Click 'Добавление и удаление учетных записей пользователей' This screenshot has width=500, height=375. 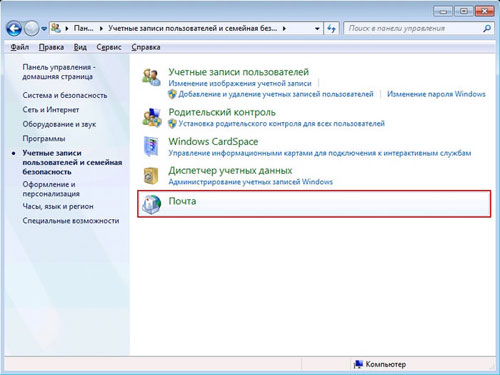[x=276, y=94]
